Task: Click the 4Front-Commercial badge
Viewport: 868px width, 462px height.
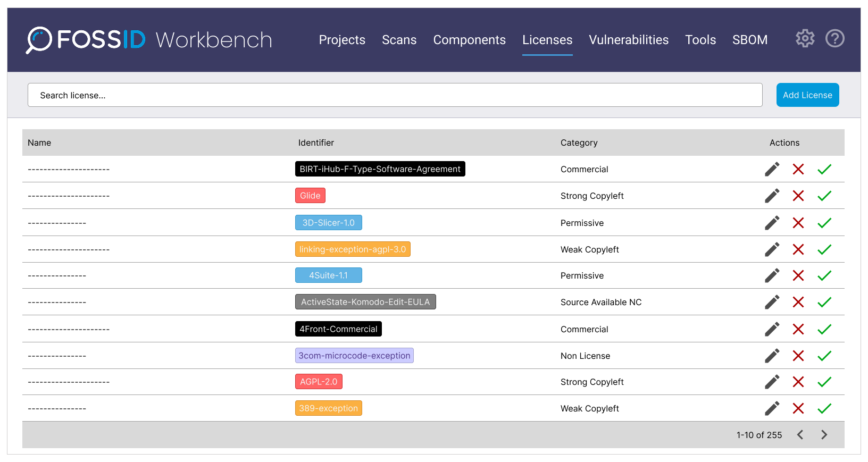Action: coord(338,329)
